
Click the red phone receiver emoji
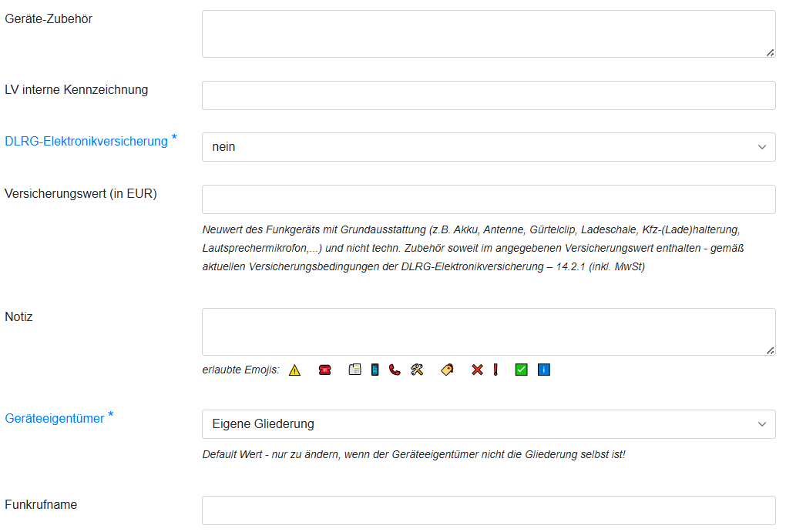pyautogui.click(x=395, y=370)
